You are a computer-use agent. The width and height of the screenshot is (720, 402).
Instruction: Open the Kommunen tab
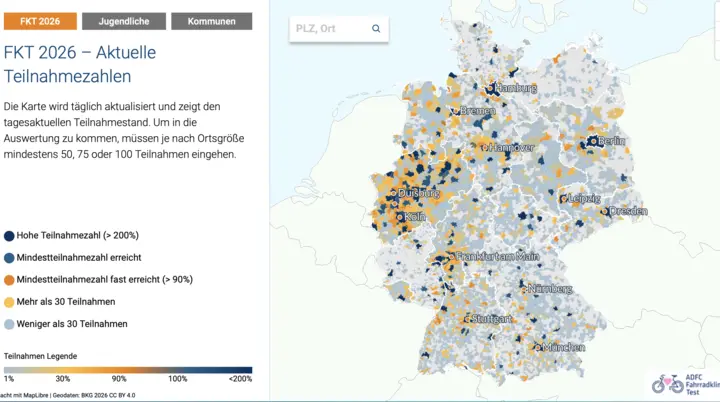click(x=212, y=21)
